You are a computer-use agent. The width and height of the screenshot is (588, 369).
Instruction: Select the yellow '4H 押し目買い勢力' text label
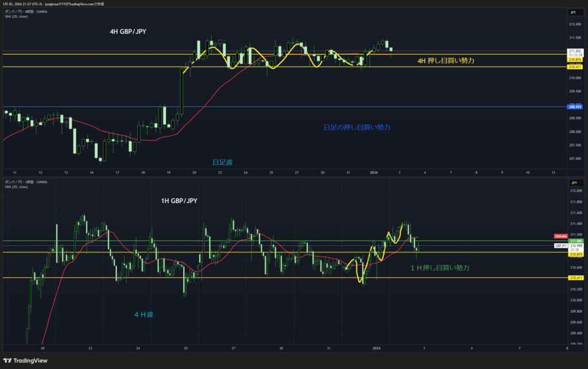[446, 60]
